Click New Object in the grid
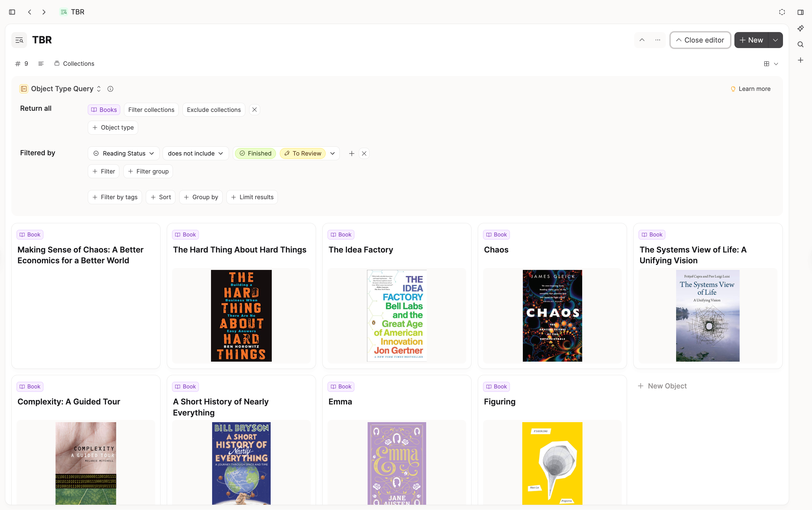 coord(662,386)
